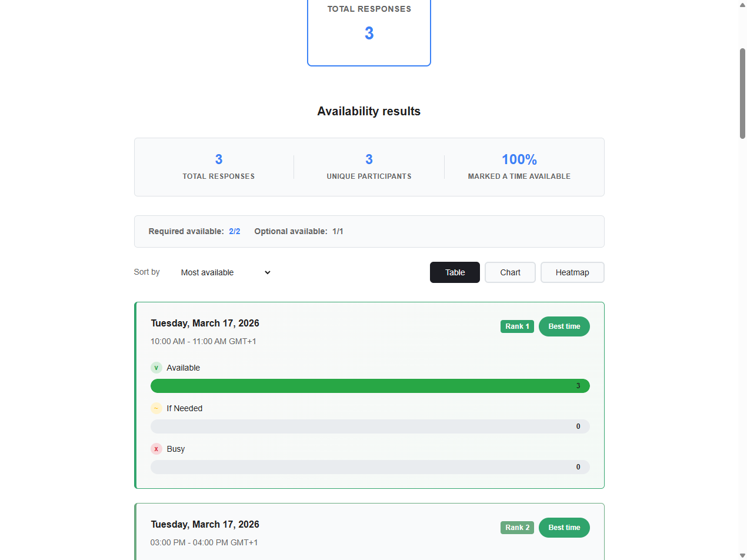The width and height of the screenshot is (747, 560).
Task: Switch to the Chart view
Action: [x=510, y=272]
